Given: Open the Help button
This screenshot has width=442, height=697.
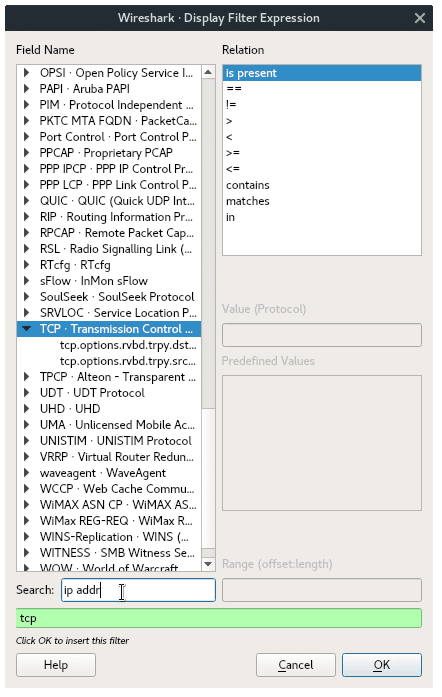Looking at the screenshot, I should tap(56, 665).
